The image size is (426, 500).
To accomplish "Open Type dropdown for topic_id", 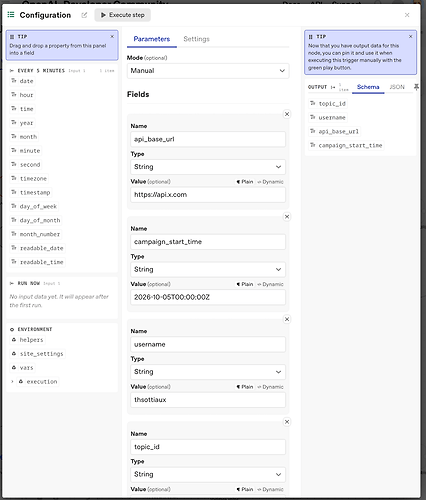I will [x=208, y=474].
